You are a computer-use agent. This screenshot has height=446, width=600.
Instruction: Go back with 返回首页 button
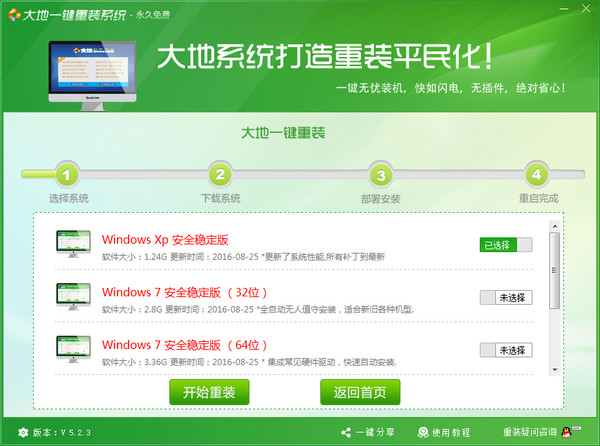(360, 392)
